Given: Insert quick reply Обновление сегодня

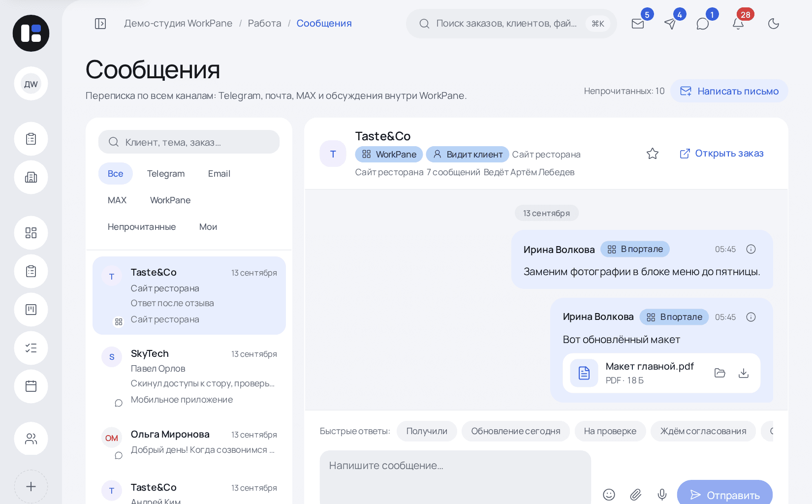Looking at the screenshot, I should [516, 431].
